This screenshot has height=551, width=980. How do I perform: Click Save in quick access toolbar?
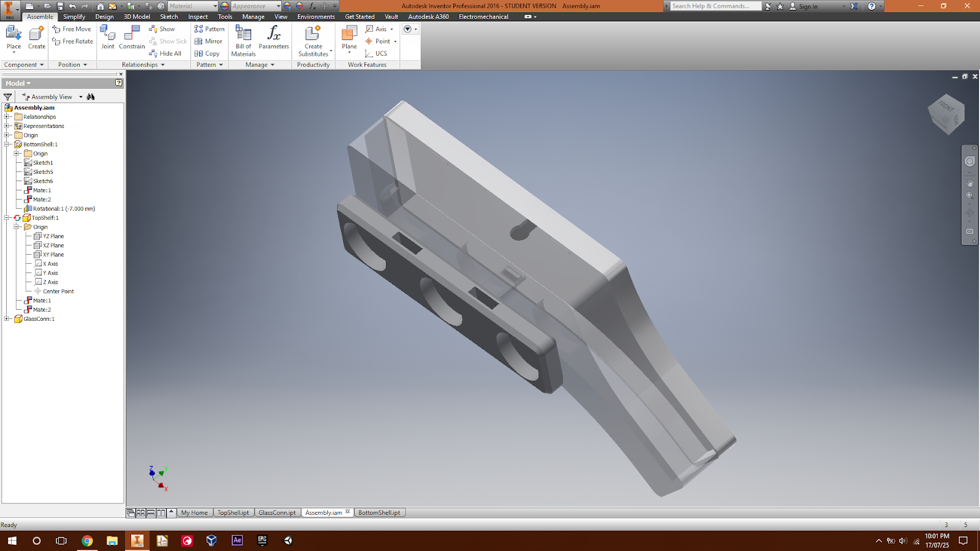[60, 6]
